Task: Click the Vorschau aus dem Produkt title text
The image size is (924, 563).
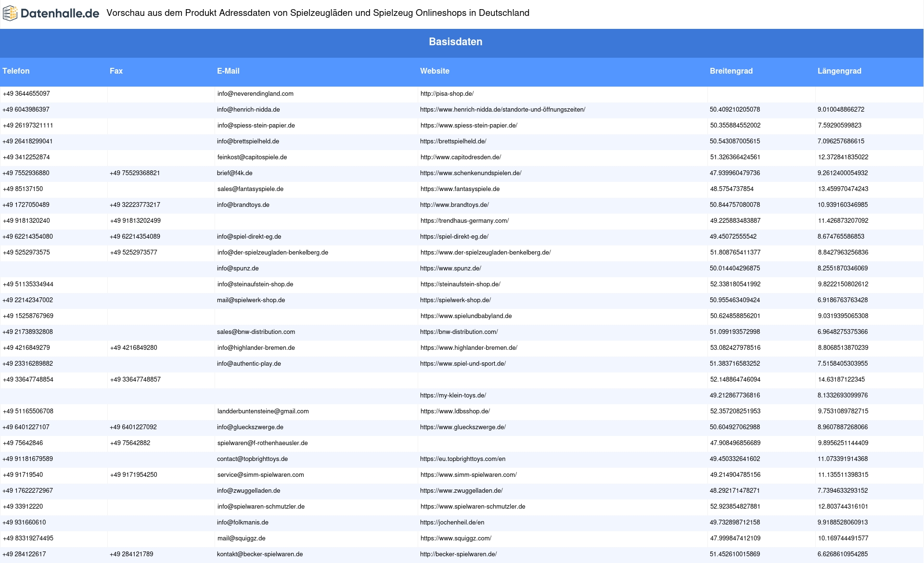Action: [318, 13]
